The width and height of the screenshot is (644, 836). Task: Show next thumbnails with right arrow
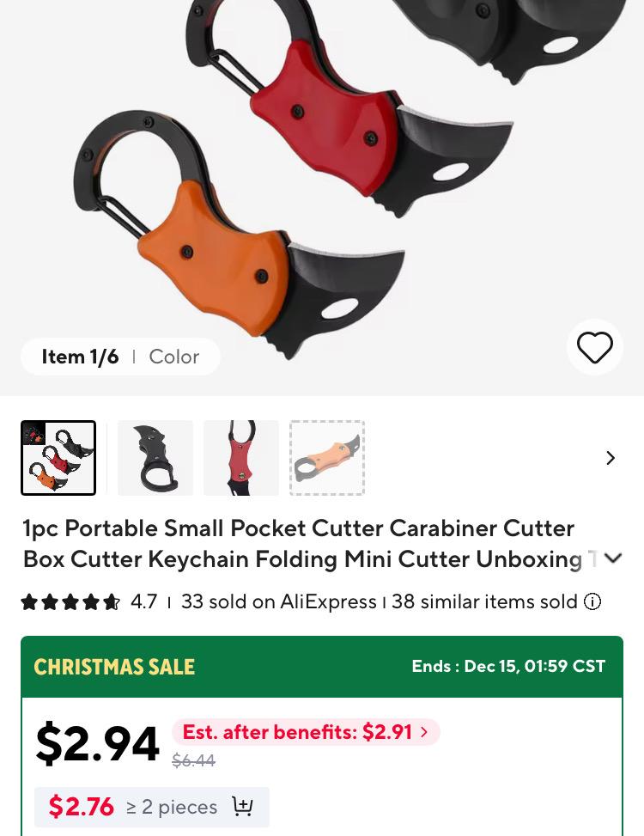(x=611, y=458)
